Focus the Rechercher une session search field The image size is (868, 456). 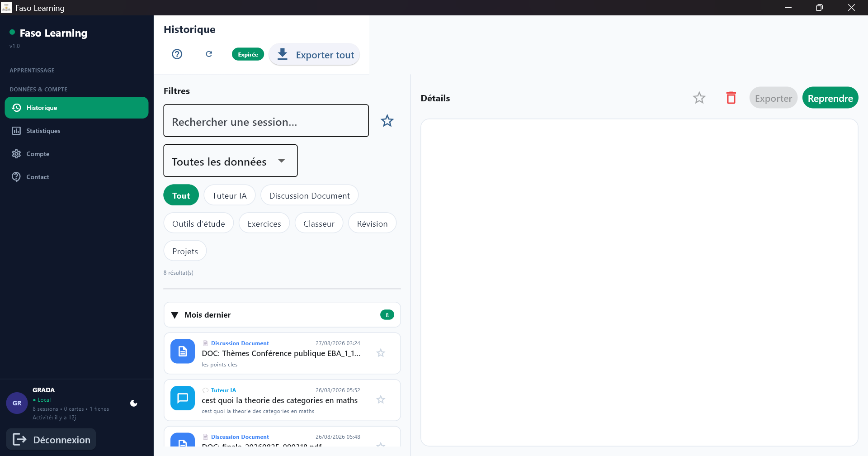coord(266,121)
